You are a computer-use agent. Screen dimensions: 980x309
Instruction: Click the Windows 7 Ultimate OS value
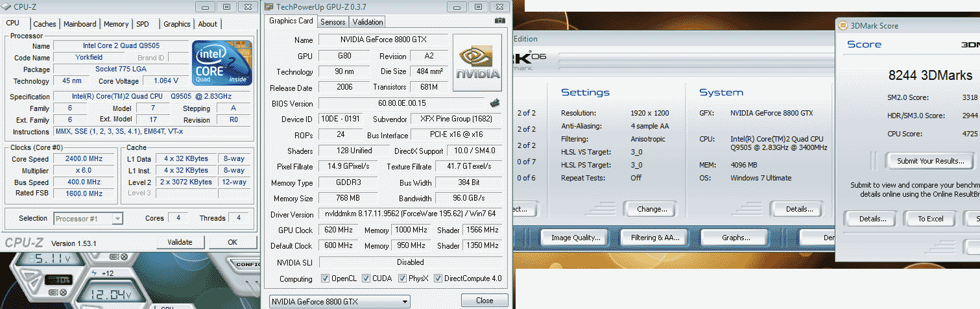pyautogui.click(x=761, y=178)
